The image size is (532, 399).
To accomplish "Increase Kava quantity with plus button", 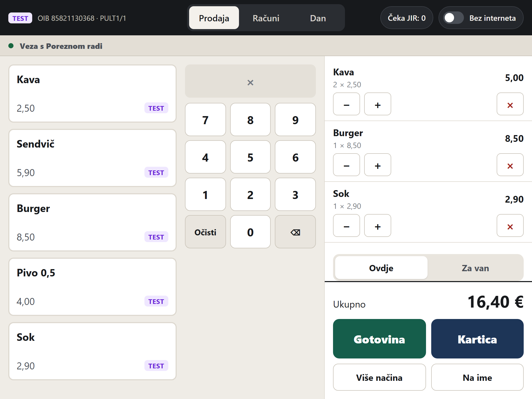I will 377,104.
